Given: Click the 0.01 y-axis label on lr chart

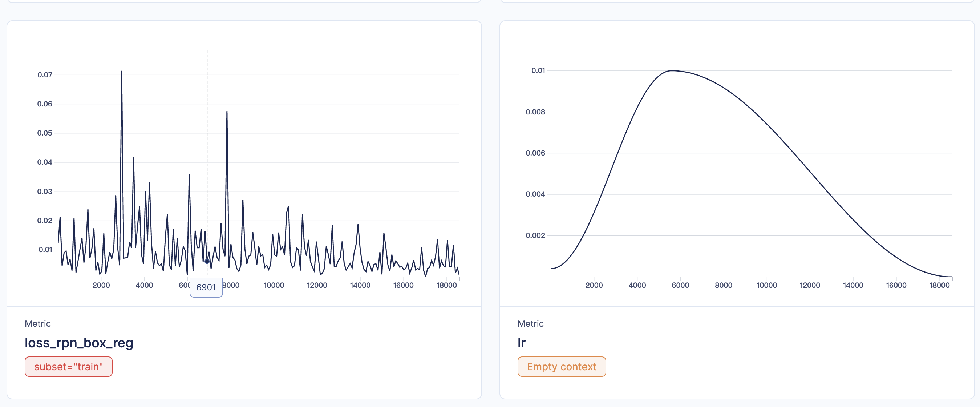Looking at the screenshot, I should tap(538, 70).
